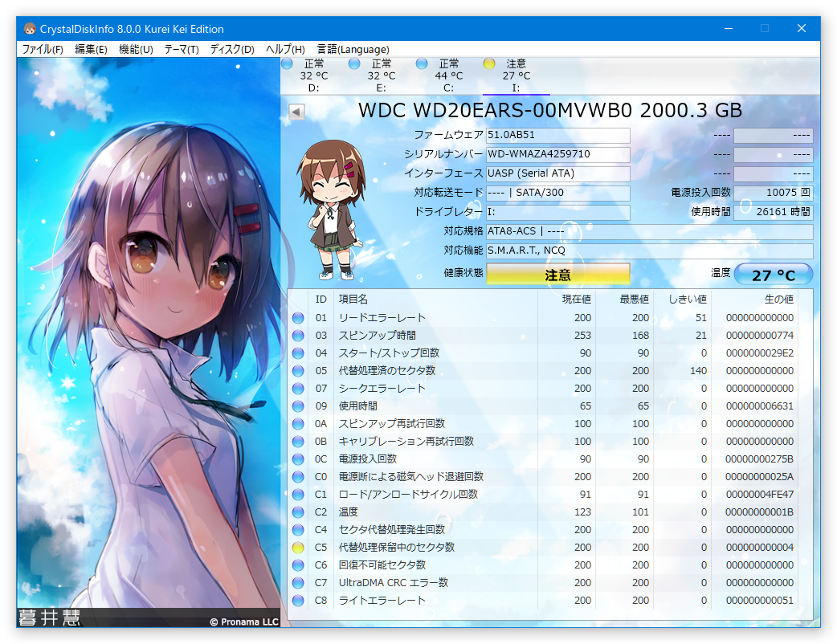Viewport: 837px width, 644px height.
Task: Click raw value 00000004FE47 in C1 row
Action: [760, 495]
